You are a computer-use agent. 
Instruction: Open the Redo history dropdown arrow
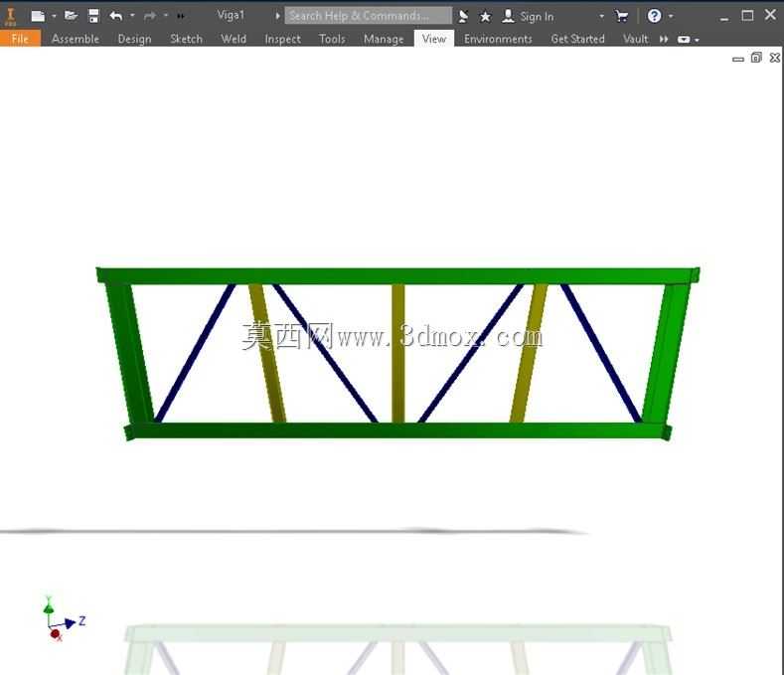(166, 16)
